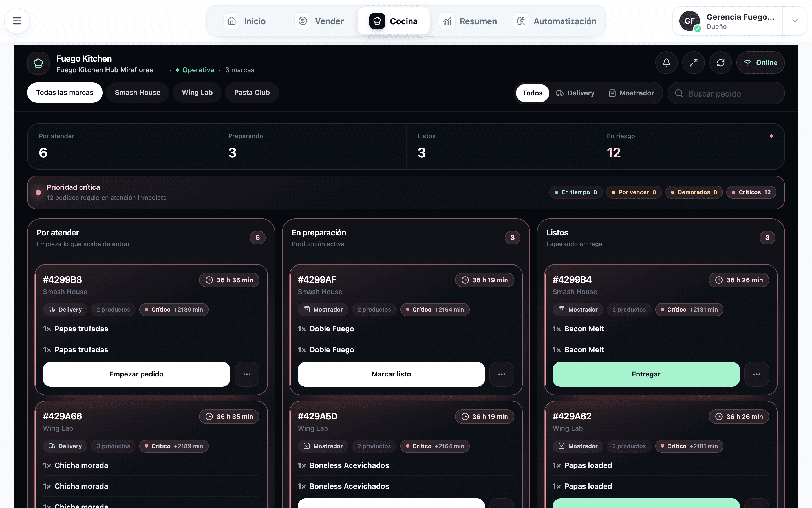This screenshot has height=508, width=812.
Task: Click the first Boneless Acevichados item in #429A5D
Action: pyautogui.click(x=349, y=465)
